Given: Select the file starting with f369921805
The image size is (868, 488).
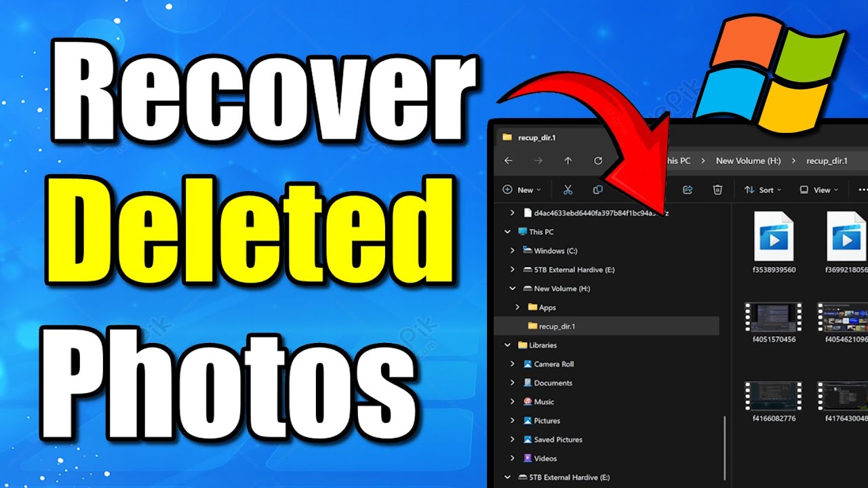Looking at the screenshot, I should (x=846, y=243).
